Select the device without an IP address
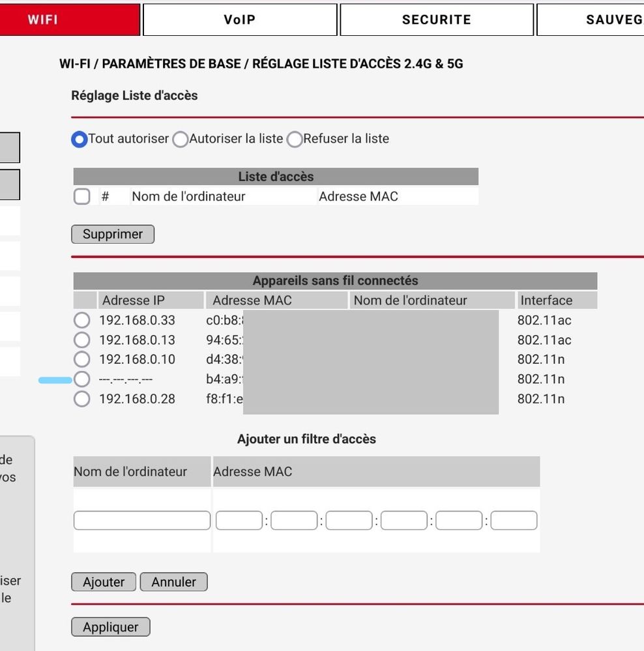The width and height of the screenshot is (644, 651). [x=82, y=379]
